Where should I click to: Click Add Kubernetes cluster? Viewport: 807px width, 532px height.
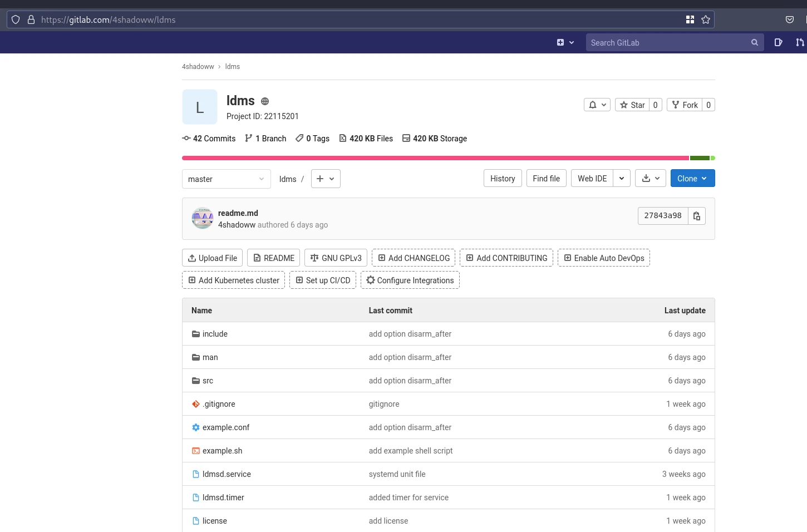pos(234,280)
